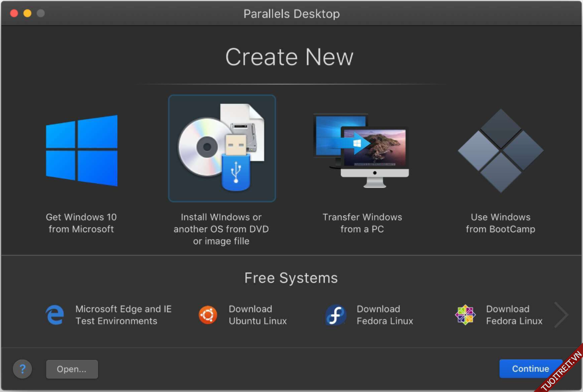Click the colorful pinwheel Linux icon
The width and height of the screenshot is (583, 392).
pos(465,315)
